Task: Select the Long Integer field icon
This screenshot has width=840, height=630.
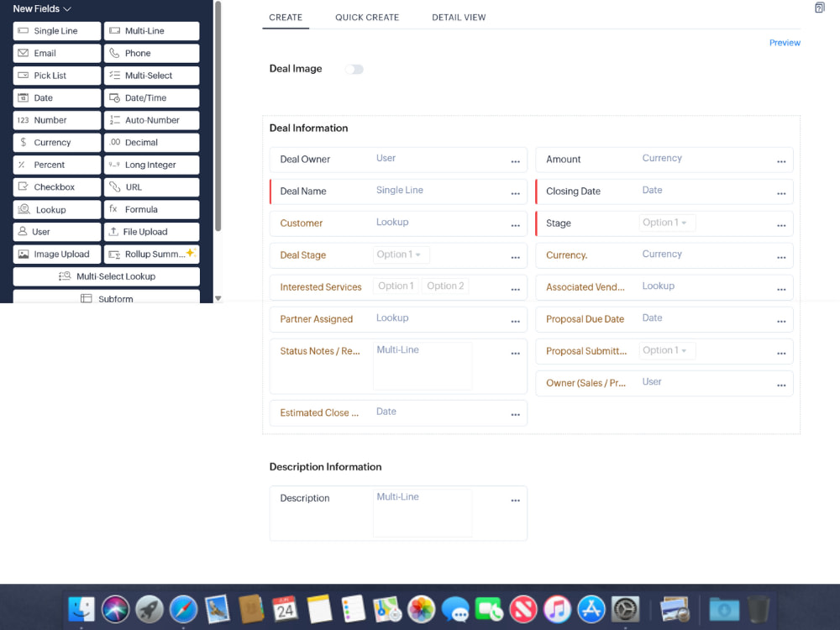Action: pyautogui.click(x=114, y=165)
